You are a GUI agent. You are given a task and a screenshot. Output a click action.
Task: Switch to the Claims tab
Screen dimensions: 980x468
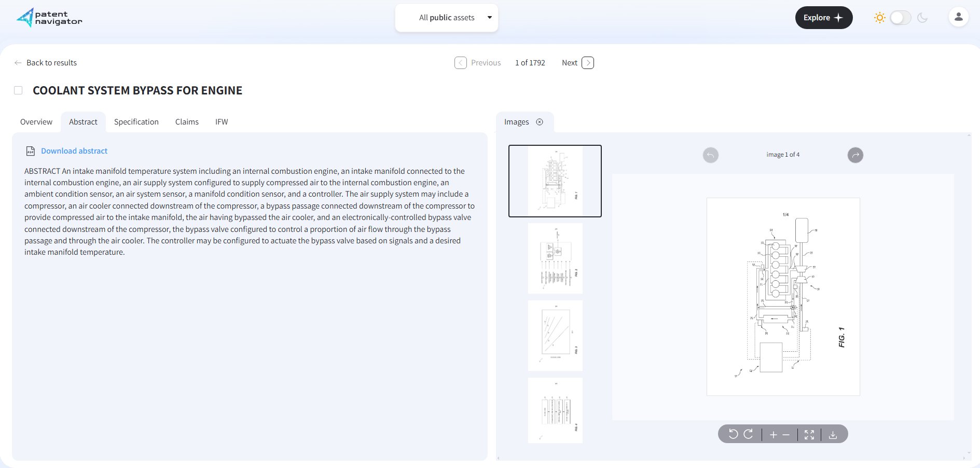186,121
